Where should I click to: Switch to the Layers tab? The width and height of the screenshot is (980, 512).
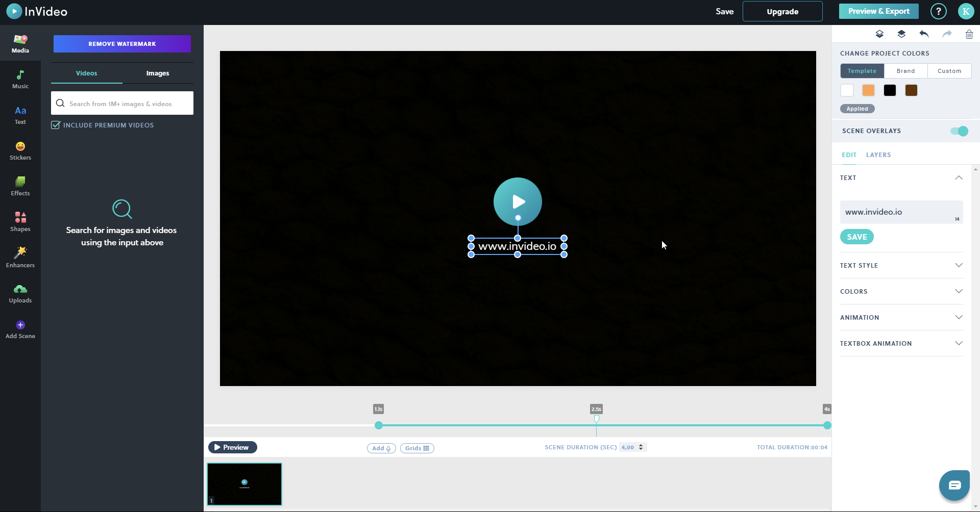click(x=878, y=155)
